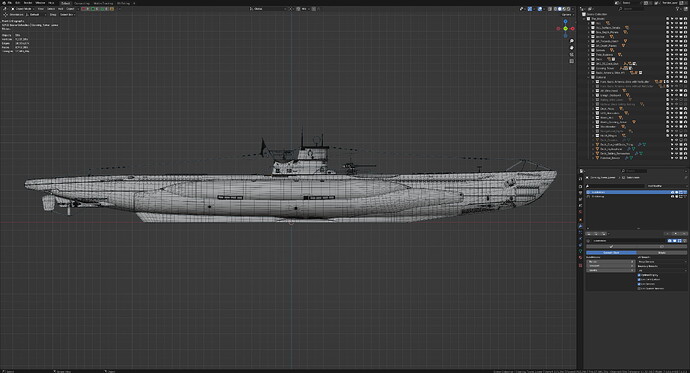The height and width of the screenshot is (373, 690).
Task: Toggle X-ray display icon
Action: coord(550,9)
